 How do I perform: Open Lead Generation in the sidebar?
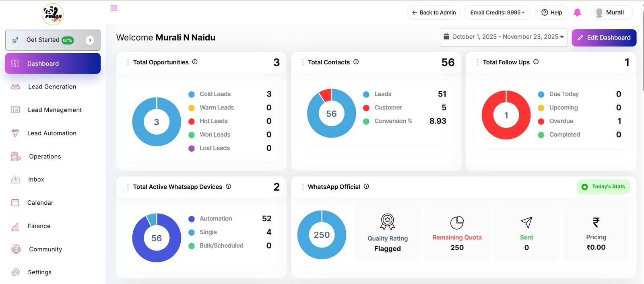coord(52,87)
